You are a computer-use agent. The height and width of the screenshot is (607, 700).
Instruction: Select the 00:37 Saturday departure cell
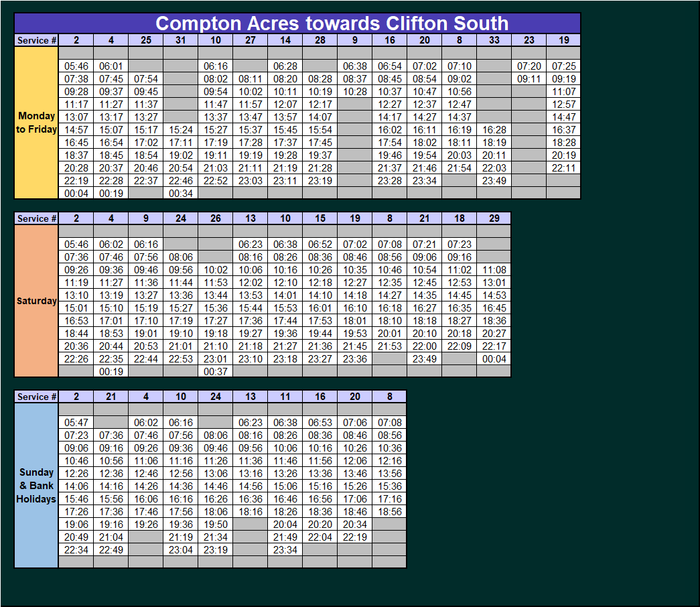216,372
